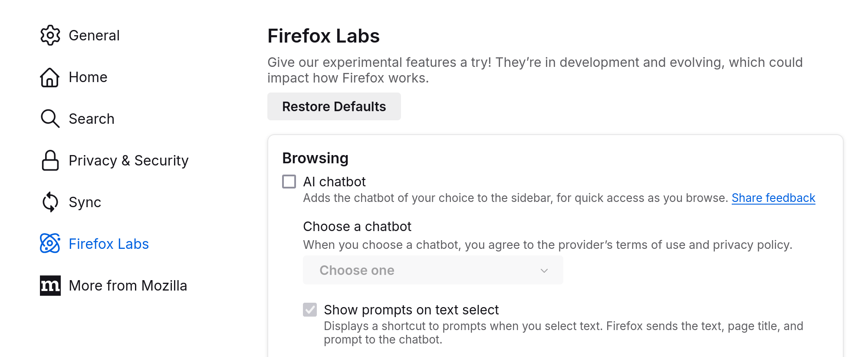Image resolution: width=868 pixels, height=357 pixels.
Task: Enable the AI chatbot checkbox
Action: [x=289, y=182]
